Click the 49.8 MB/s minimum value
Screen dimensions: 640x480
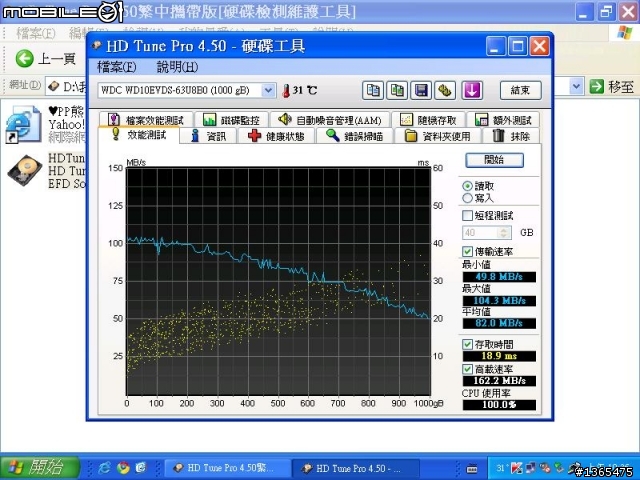click(x=499, y=277)
